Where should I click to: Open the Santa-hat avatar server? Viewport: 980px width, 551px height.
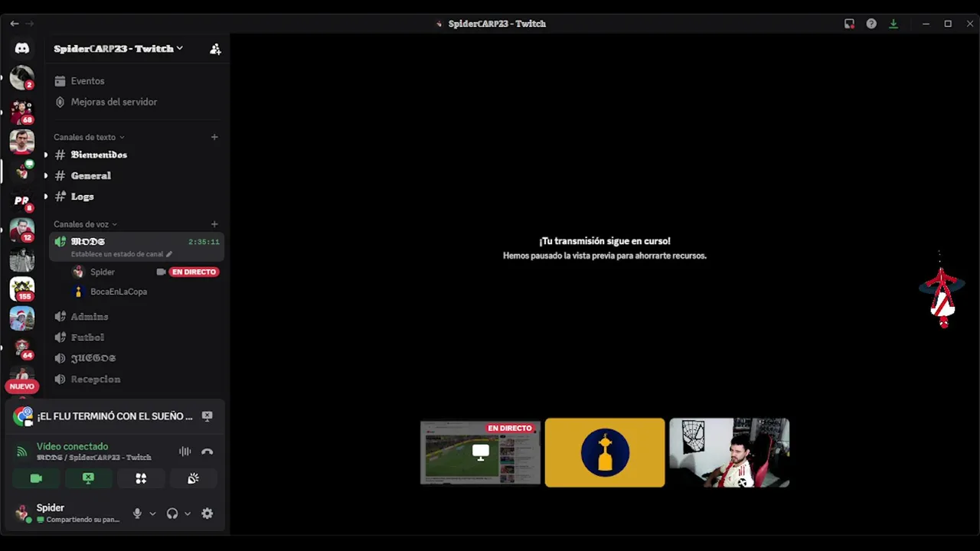[x=22, y=318]
